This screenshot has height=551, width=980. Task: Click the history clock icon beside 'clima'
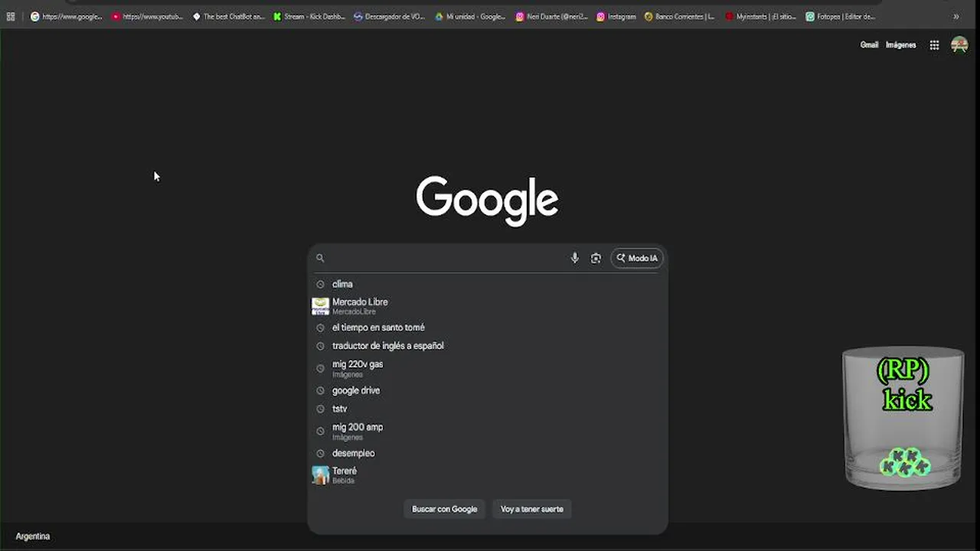pyautogui.click(x=320, y=284)
